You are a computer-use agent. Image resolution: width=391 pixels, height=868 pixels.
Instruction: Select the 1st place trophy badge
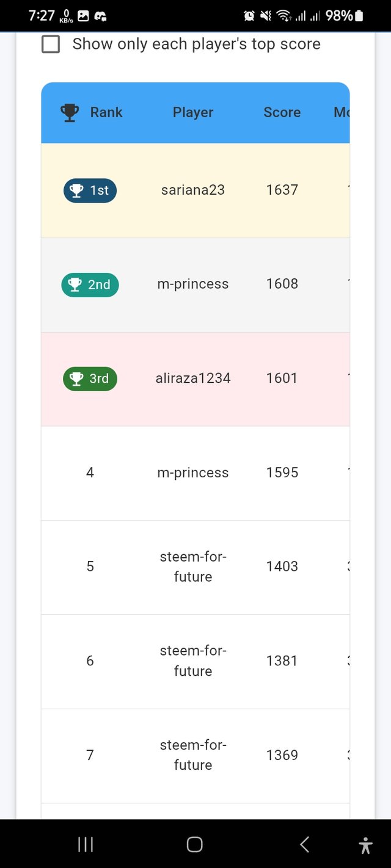(x=90, y=190)
